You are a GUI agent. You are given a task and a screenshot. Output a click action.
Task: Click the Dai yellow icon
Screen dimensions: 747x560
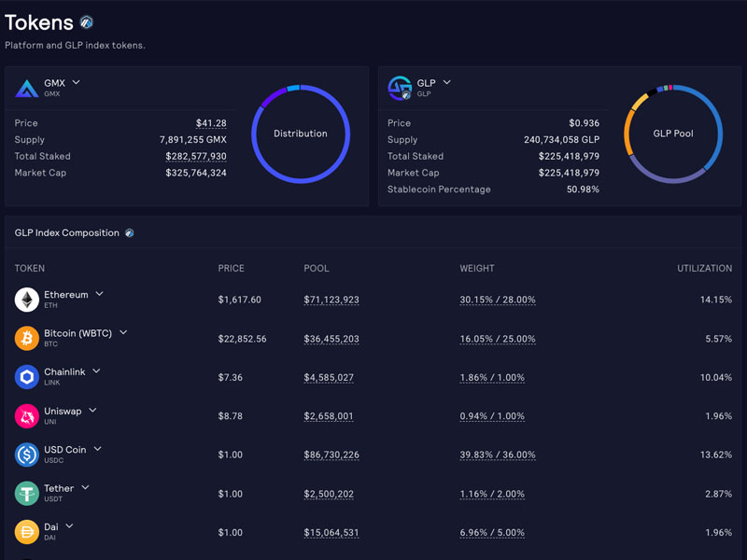[27, 532]
